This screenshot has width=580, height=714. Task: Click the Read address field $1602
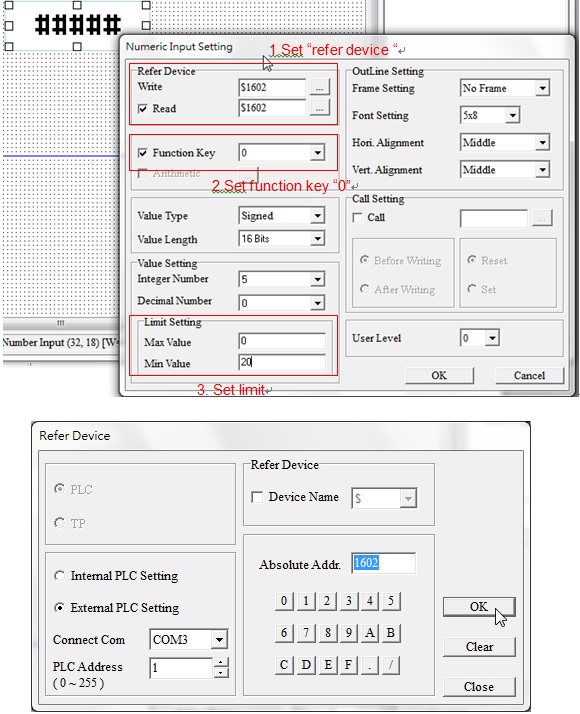pos(272,108)
